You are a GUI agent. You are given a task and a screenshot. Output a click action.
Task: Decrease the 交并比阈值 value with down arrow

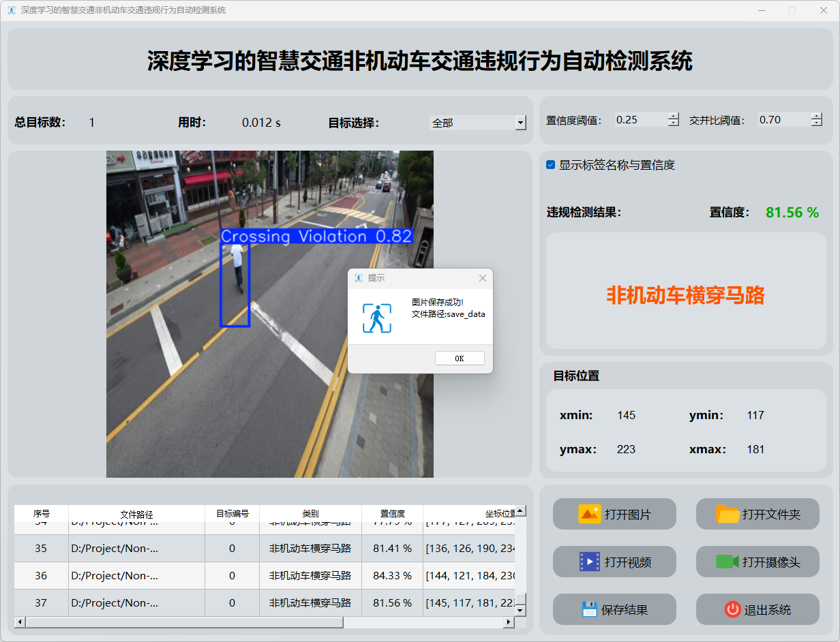[x=817, y=123]
